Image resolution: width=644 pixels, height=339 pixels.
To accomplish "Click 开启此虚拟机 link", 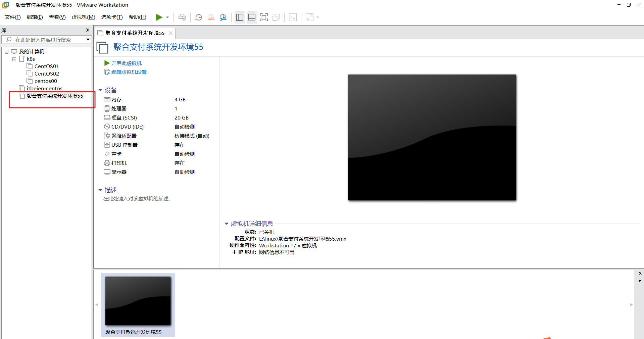I will pyautogui.click(x=127, y=63).
